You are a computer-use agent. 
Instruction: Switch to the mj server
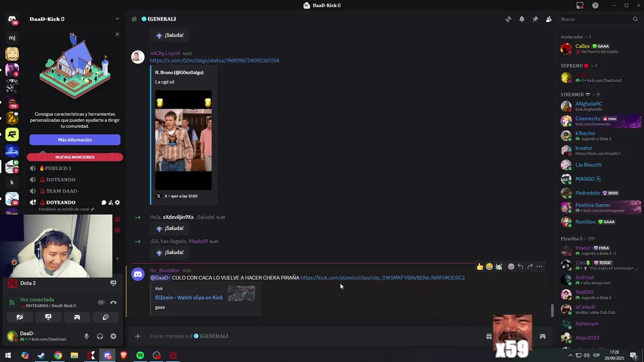(x=12, y=38)
